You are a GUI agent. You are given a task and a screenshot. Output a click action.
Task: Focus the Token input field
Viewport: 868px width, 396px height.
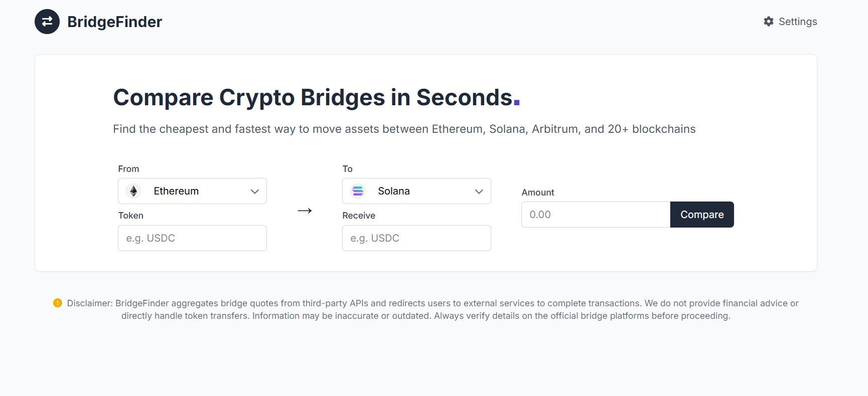coord(192,238)
